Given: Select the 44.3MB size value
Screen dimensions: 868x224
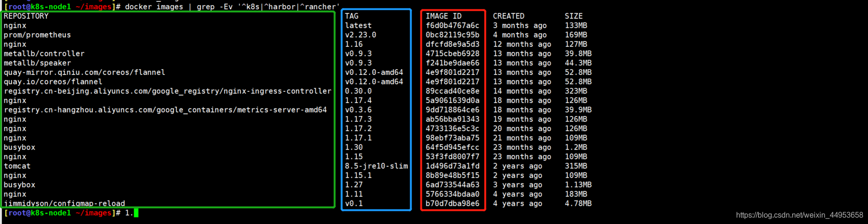Looking at the screenshot, I should coord(579,63).
